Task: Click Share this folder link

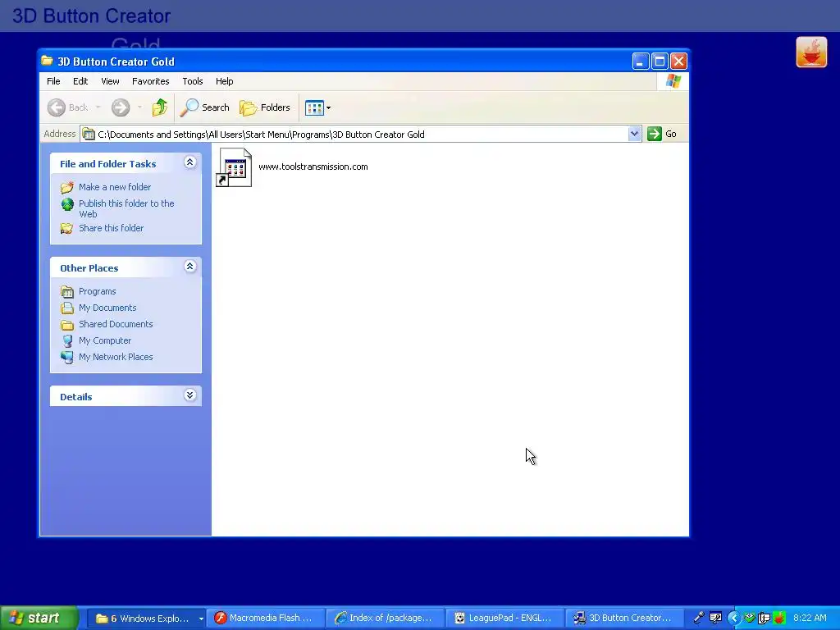Action: (111, 228)
